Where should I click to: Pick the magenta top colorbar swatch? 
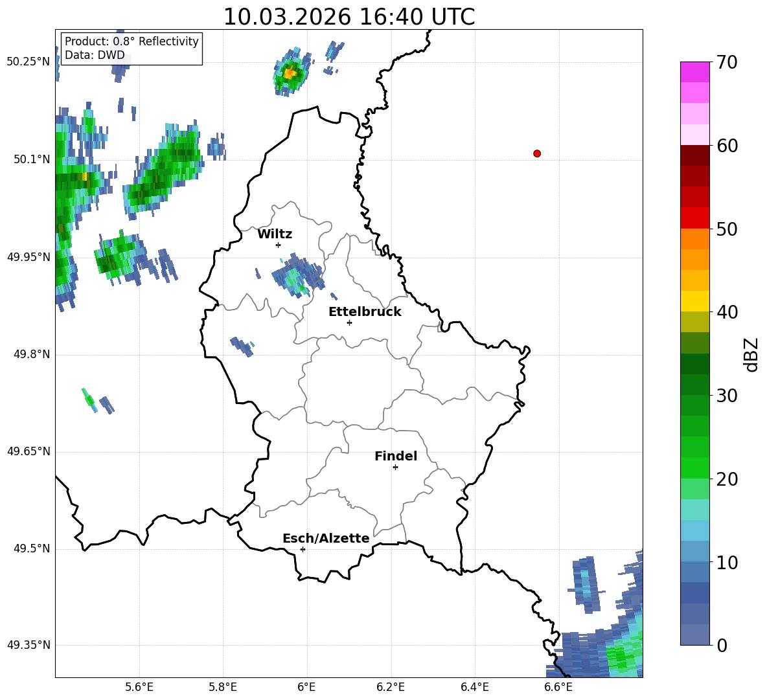coord(694,73)
